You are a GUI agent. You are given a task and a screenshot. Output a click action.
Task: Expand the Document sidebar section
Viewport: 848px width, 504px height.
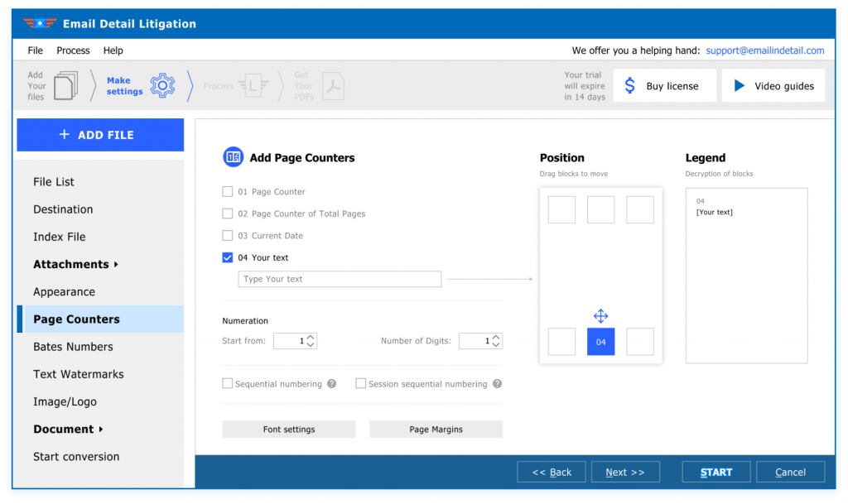pos(68,429)
